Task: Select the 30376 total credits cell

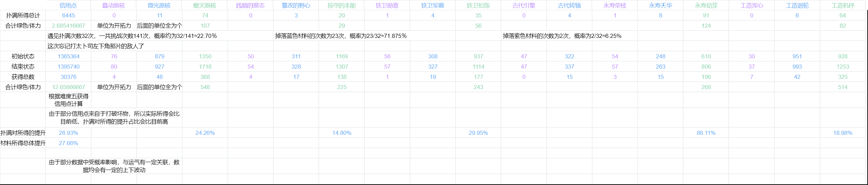Action: pyautogui.click(x=68, y=77)
